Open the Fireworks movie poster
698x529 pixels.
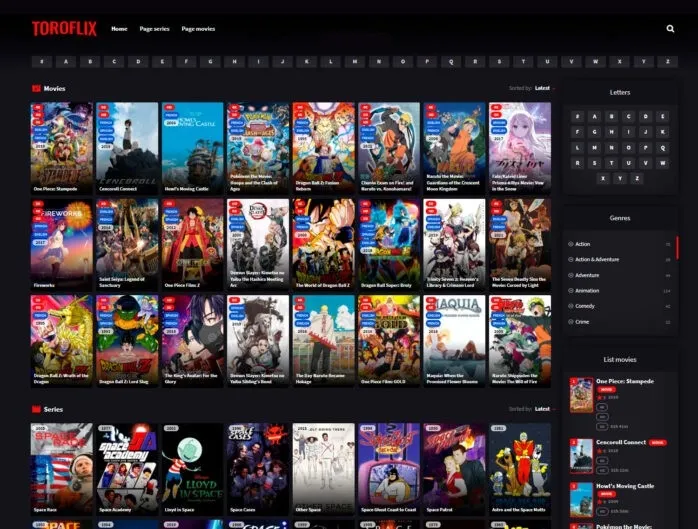(60, 238)
